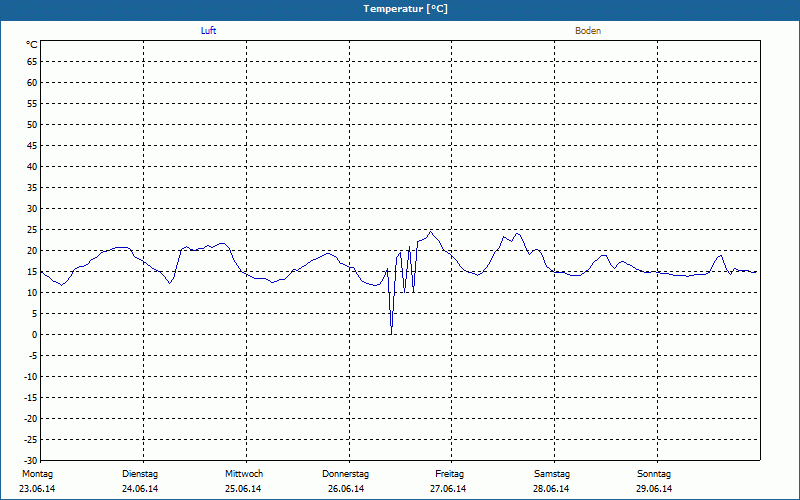The height and width of the screenshot is (500, 800).
Task: Click the °C axis unit label
Action: point(32,45)
